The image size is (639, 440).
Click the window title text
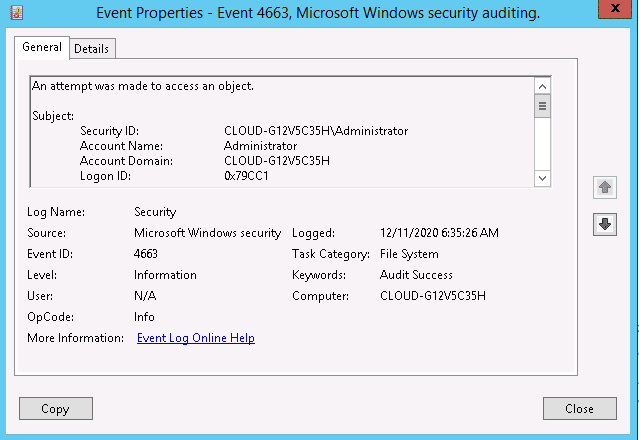(x=318, y=13)
